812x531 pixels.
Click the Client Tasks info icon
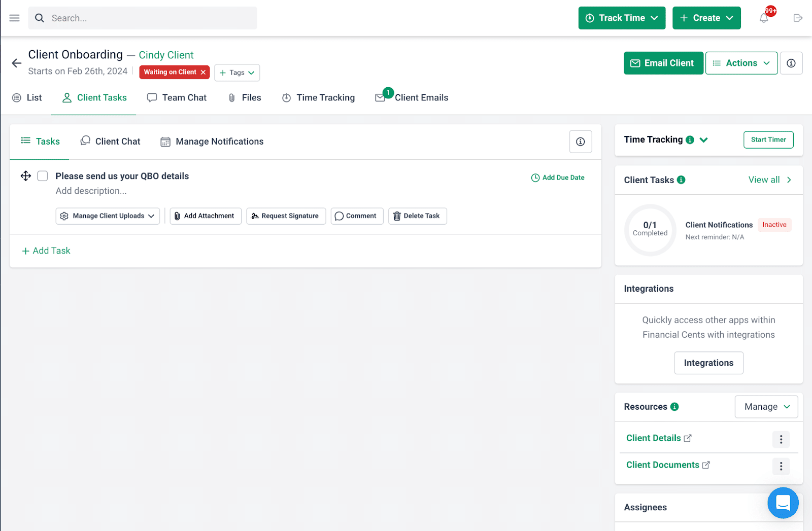point(681,180)
